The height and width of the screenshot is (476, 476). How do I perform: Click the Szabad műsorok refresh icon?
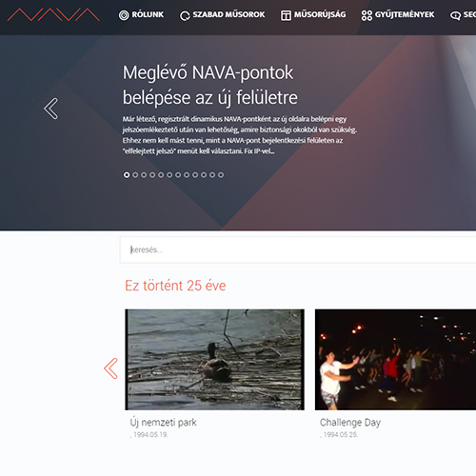(185, 15)
